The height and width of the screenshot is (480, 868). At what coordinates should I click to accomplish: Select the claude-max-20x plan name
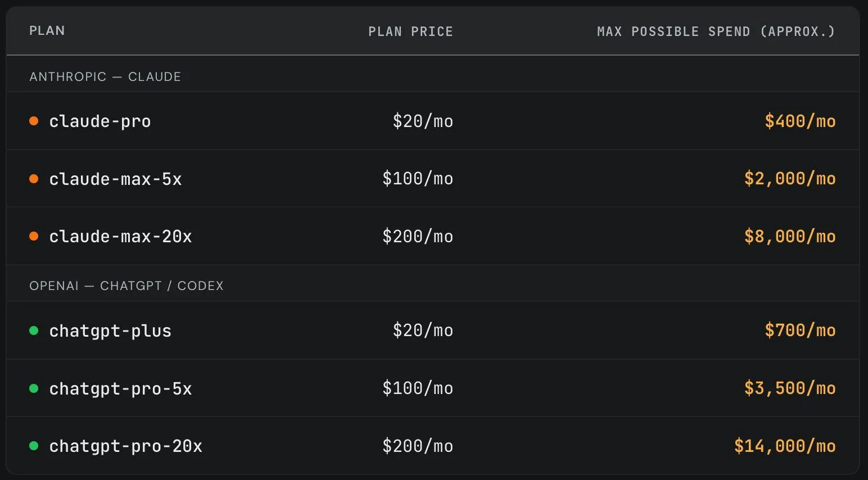121,236
